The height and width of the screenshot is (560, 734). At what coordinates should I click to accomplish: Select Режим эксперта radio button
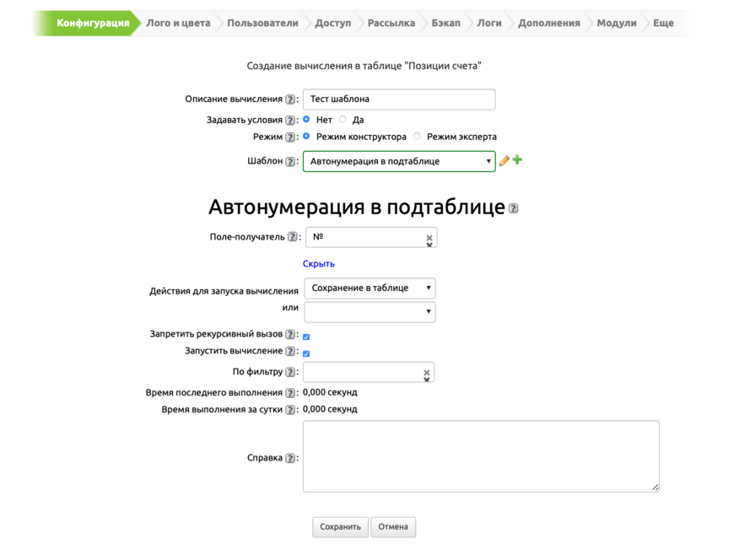(x=417, y=137)
